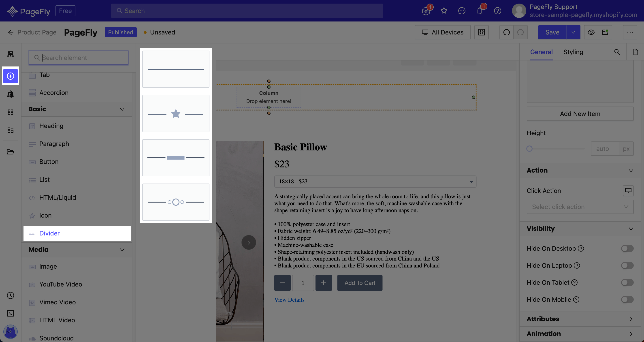Click the document icon in inspector panel

[x=635, y=52]
